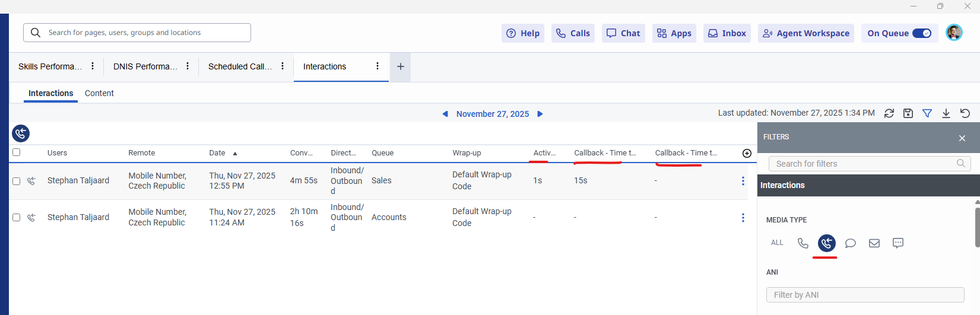Screen dimensions: 980x315
Task: Click the save view icon
Action: tap(908, 113)
